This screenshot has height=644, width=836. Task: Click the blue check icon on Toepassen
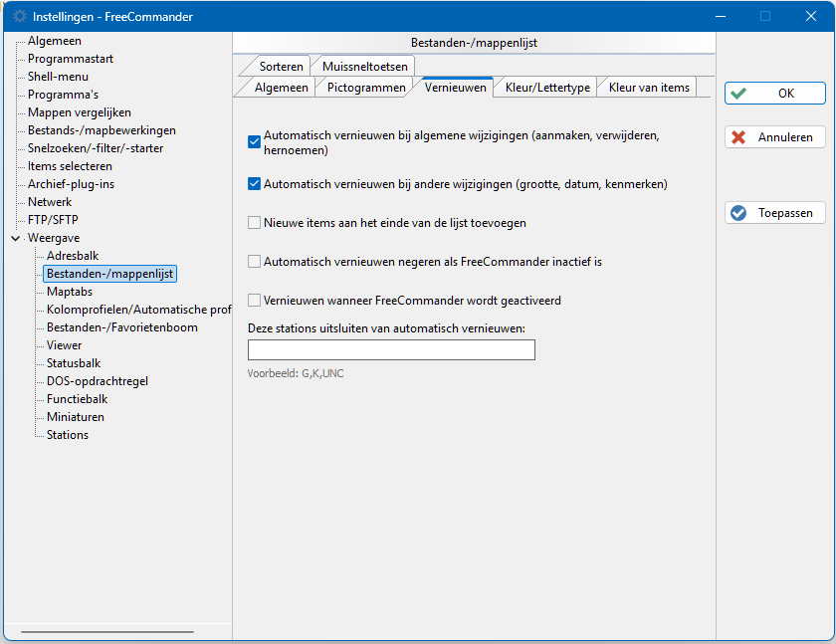coord(738,213)
